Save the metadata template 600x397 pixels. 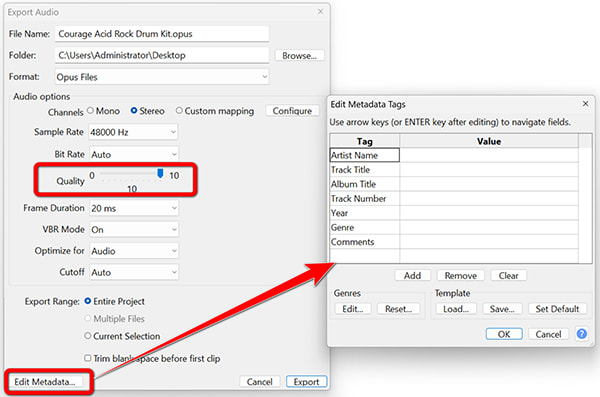coord(502,309)
